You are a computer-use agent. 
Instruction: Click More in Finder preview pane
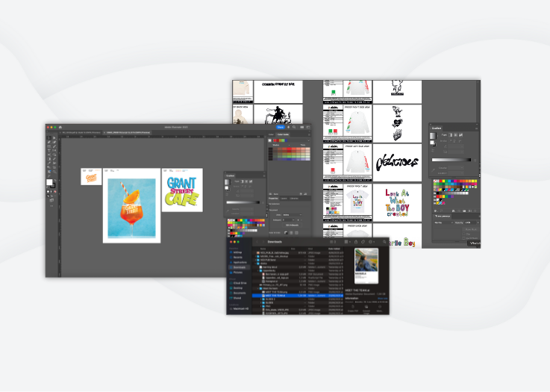(x=380, y=309)
